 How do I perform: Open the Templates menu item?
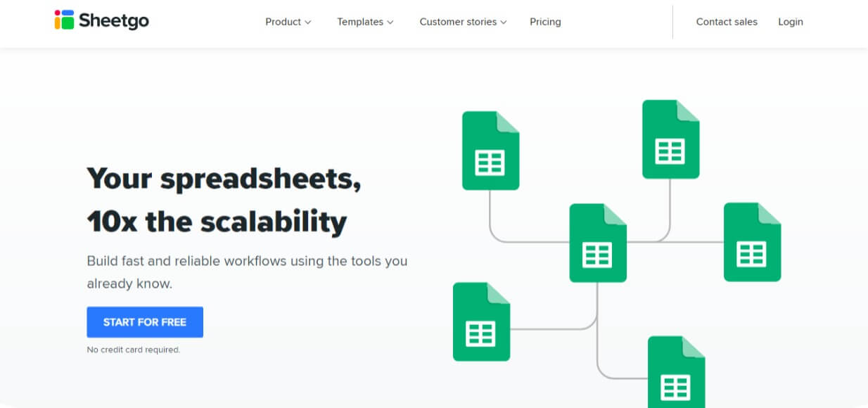coord(359,22)
